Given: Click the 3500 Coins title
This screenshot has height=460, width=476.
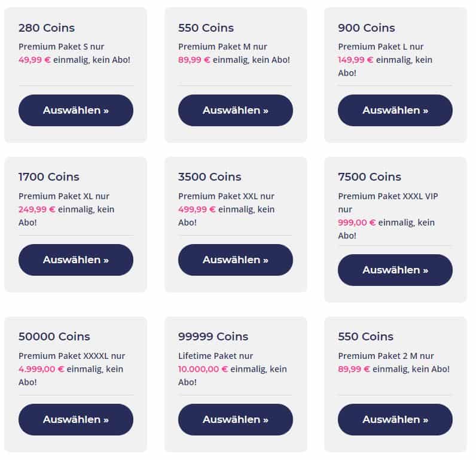Looking at the screenshot, I should click(210, 176).
